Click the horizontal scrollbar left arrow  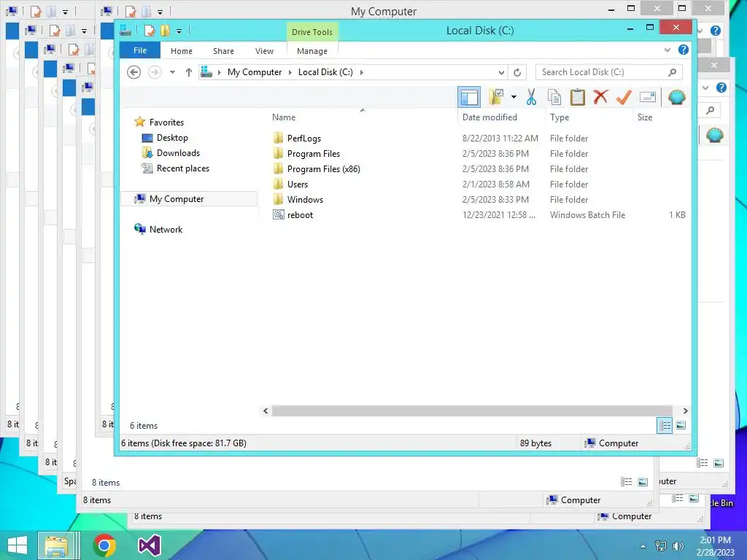point(266,411)
